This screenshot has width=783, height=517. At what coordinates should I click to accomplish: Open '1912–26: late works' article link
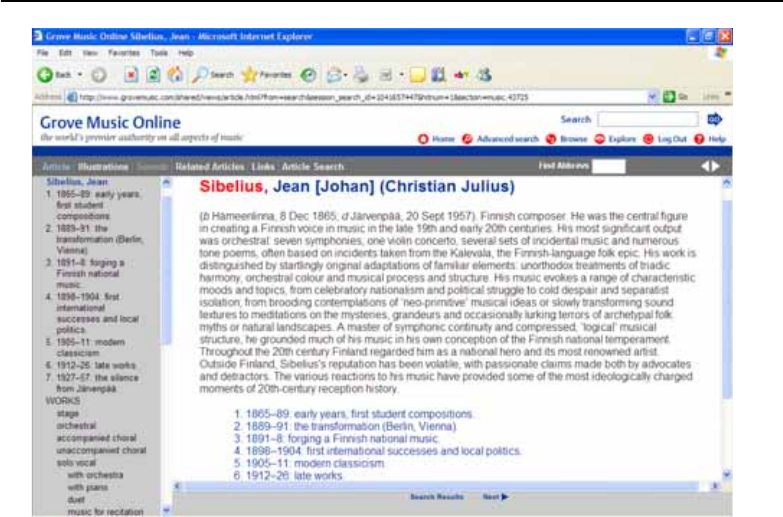coord(294,475)
